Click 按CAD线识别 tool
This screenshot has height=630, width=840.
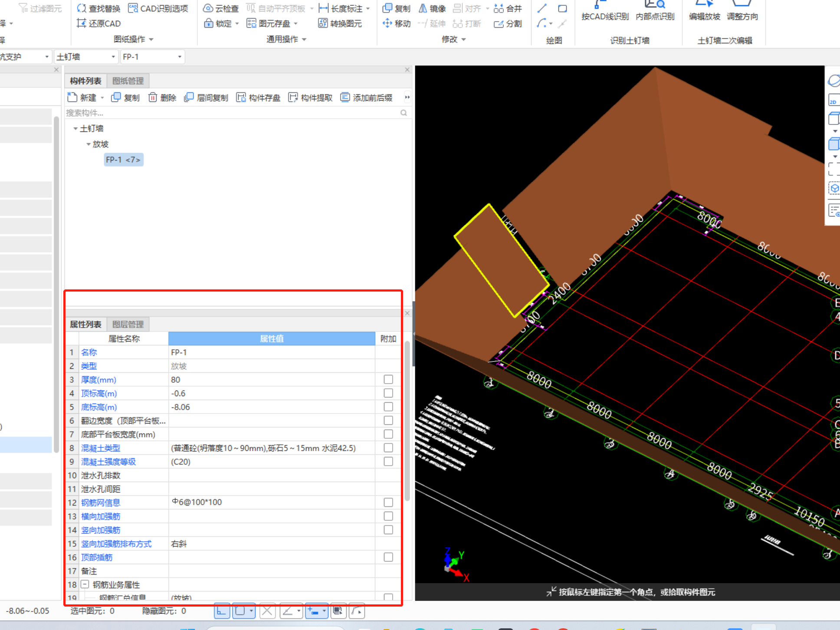point(605,12)
